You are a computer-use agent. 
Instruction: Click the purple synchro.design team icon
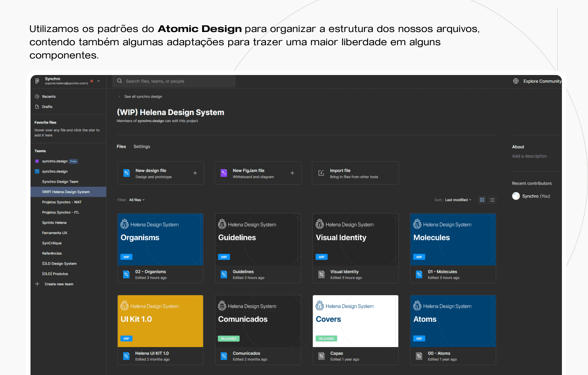[x=37, y=161]
